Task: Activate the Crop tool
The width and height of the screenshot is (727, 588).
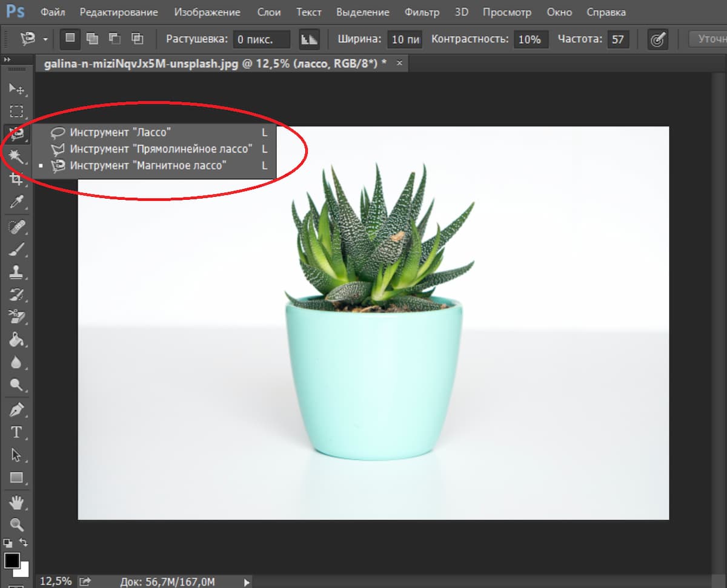Action: [16, 179]
